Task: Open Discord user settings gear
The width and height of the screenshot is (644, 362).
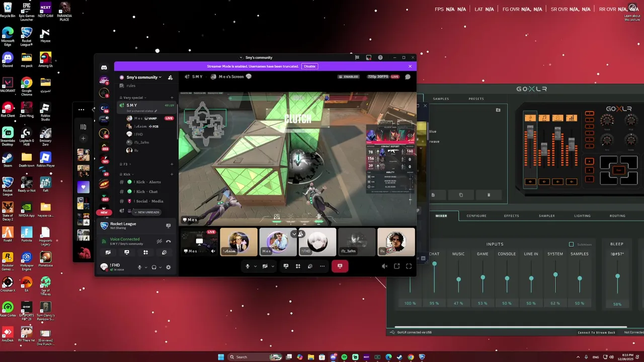Action: (x=168, y=267)
